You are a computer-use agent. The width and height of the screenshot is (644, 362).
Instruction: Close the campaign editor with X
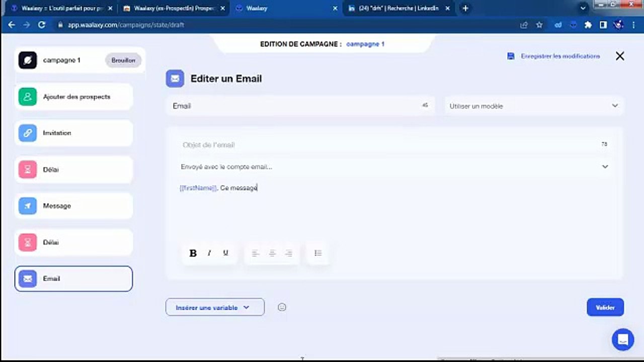(620, 56)
